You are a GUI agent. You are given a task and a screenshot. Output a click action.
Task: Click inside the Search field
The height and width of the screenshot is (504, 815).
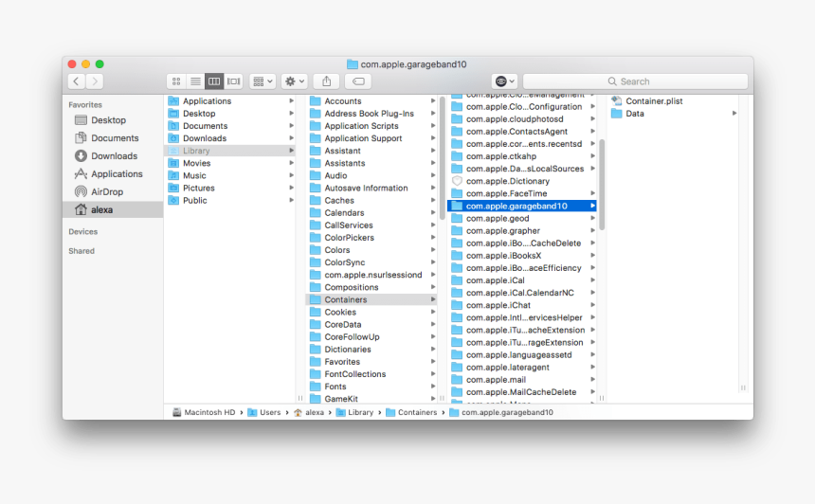pyautogui.click(x=635, y=81)
